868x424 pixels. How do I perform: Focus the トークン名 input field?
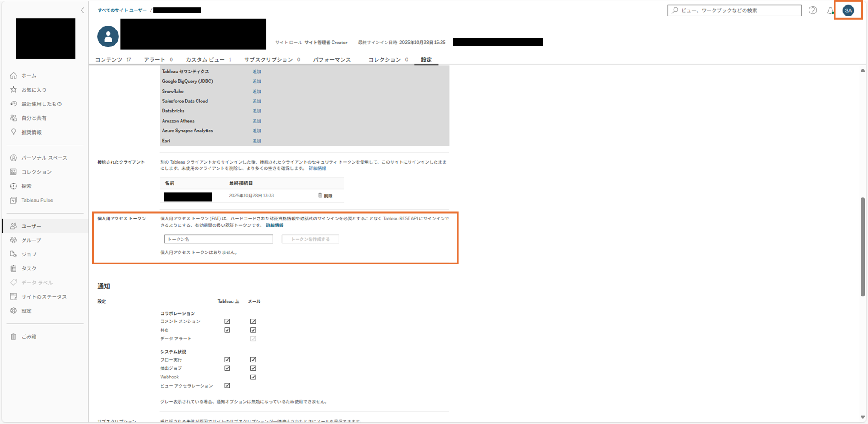[x=219, y=239]
